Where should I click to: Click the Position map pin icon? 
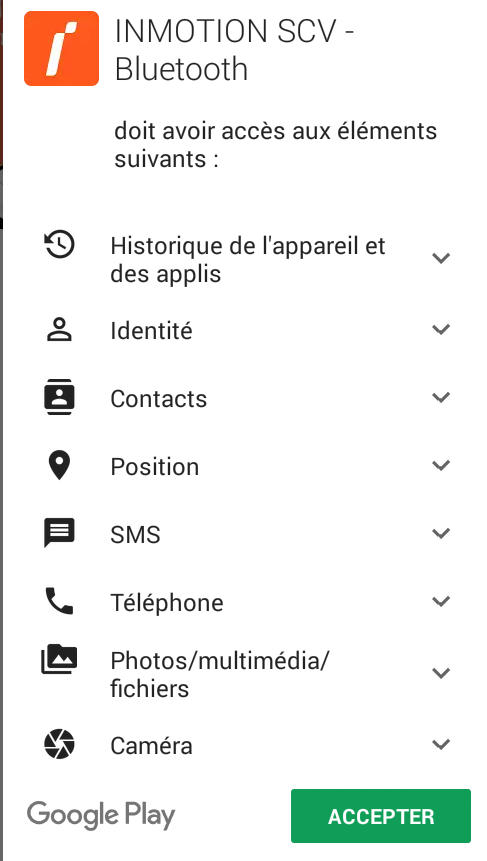59,466
